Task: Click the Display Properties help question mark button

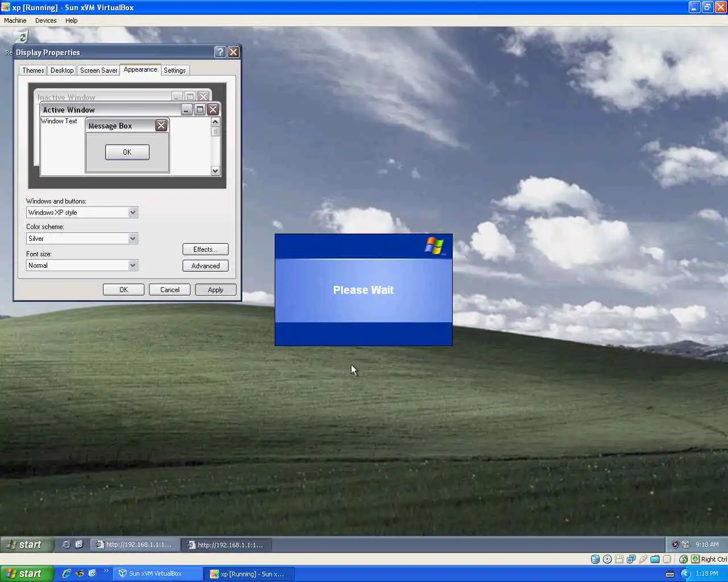Action: [220, 52]
